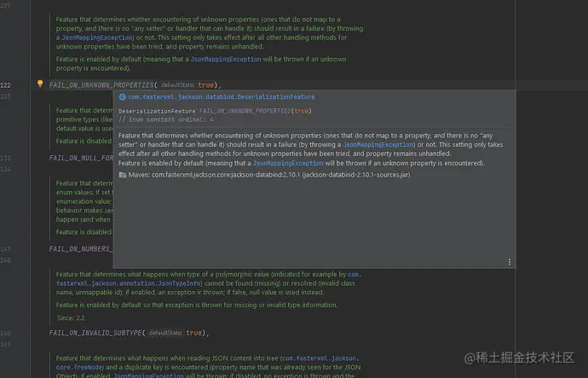Click the yellow lightbulb intention icon
This screenshot has width=588, height=378.
click(40, 84)
